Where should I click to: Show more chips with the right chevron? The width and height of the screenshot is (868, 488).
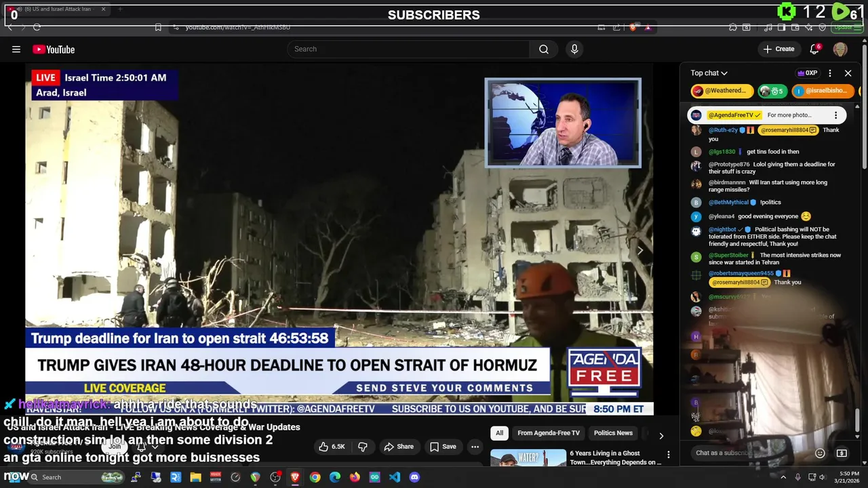pos(661,435)
